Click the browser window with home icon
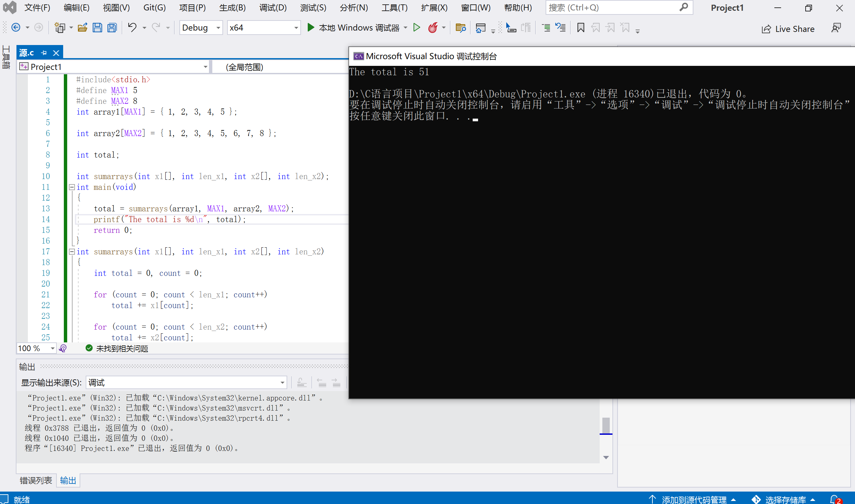Screen dimensions: 855x504 coord(480,28)
